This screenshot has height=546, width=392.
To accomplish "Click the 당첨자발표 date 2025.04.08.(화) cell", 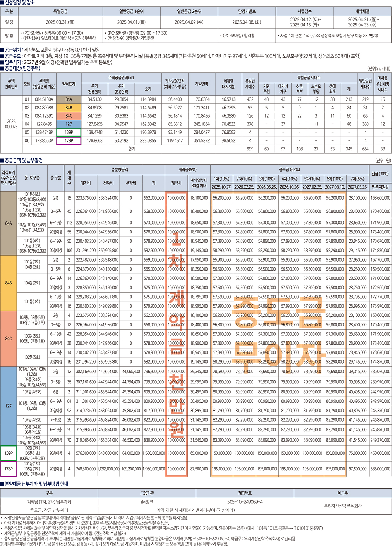I will (x=247, y=22).
